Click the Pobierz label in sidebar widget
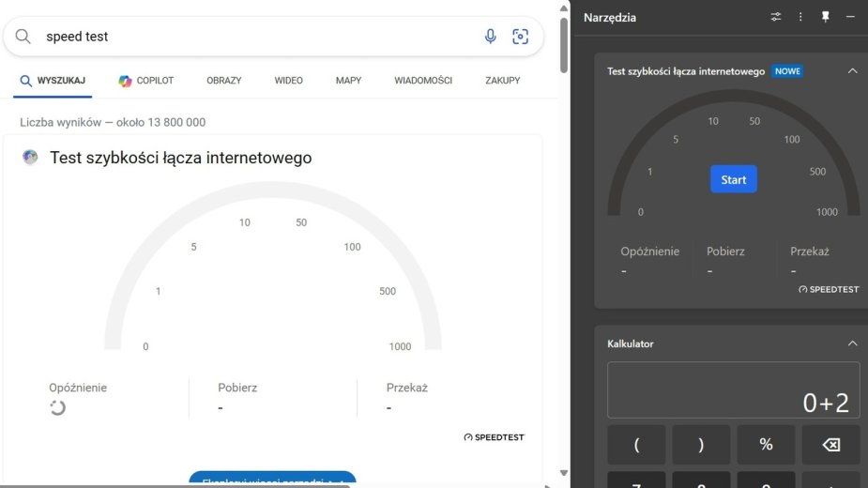Image resolution: width=868 pixels, height=488 pixels. [725, 252]
